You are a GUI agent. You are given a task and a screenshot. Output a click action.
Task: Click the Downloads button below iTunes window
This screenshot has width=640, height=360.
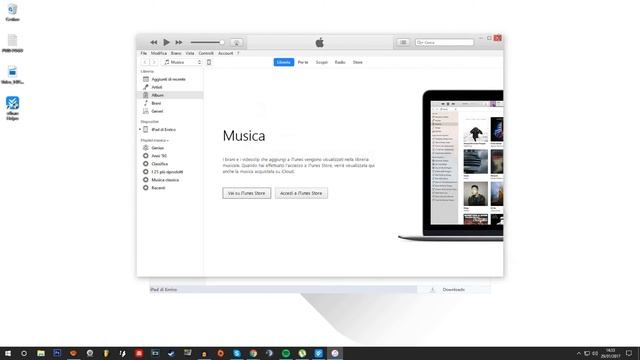pos(453,289)
